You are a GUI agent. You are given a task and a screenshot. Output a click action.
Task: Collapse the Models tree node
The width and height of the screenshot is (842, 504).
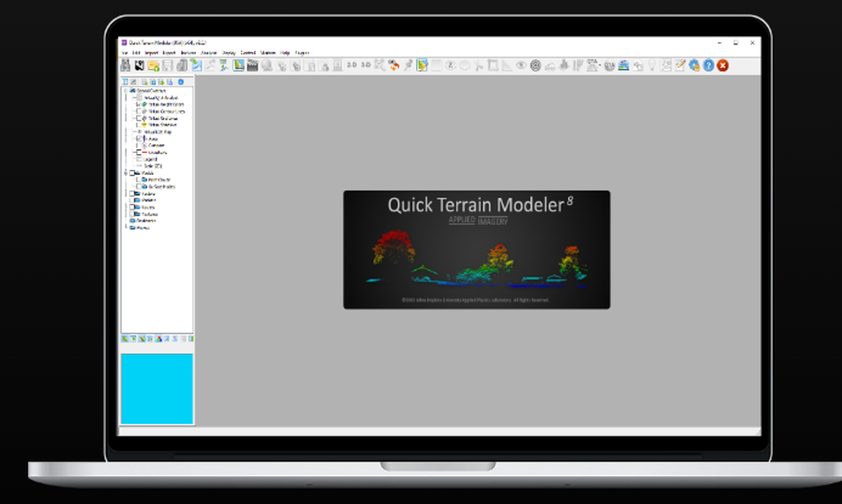(126, 172)
